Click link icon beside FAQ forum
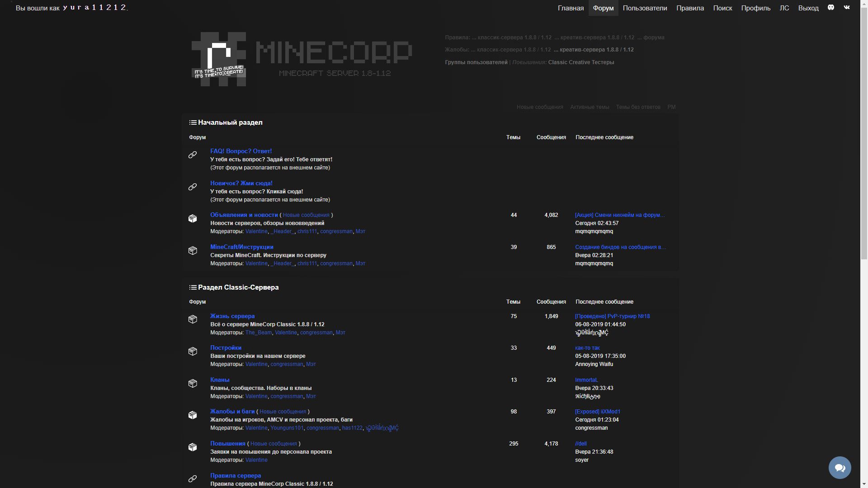Screen dimensions: 868x488 193,155
